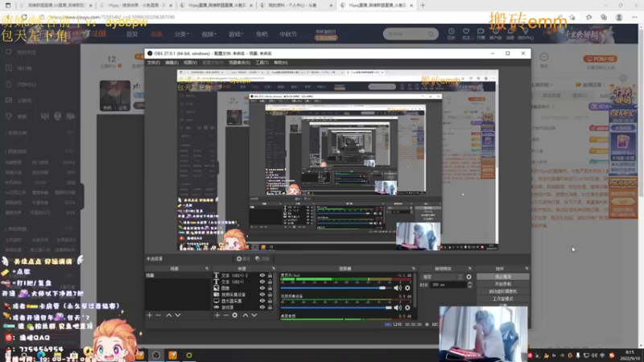Mute the second mixer channel speaker icon
The width and height of the screenshot is (644, 362).
pos(398,307)
